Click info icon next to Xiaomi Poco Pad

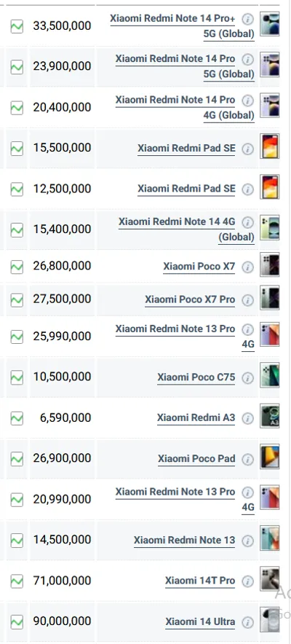[247, 460]
